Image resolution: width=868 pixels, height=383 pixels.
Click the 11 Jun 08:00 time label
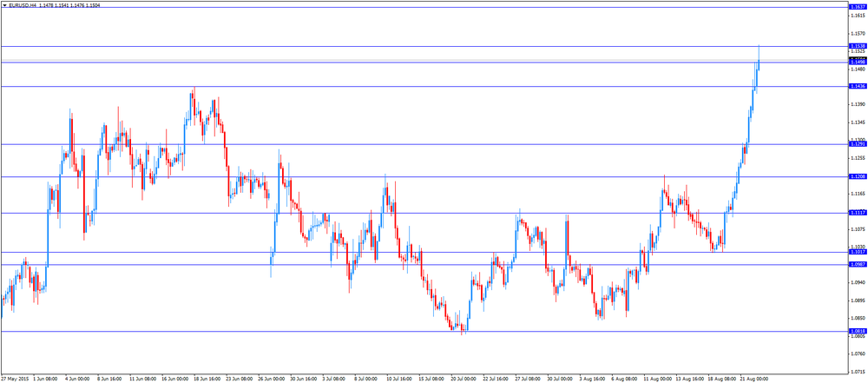(x=141, y=380)
